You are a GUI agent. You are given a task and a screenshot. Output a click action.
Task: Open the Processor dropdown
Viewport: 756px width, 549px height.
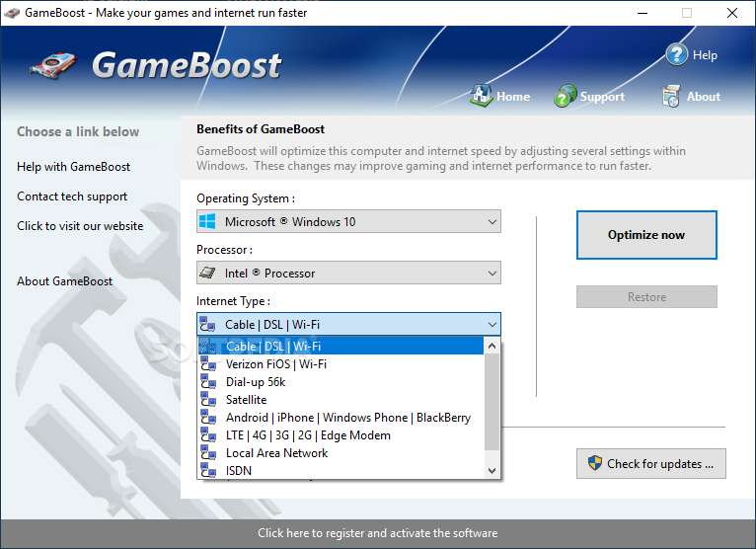pos(348,274)
